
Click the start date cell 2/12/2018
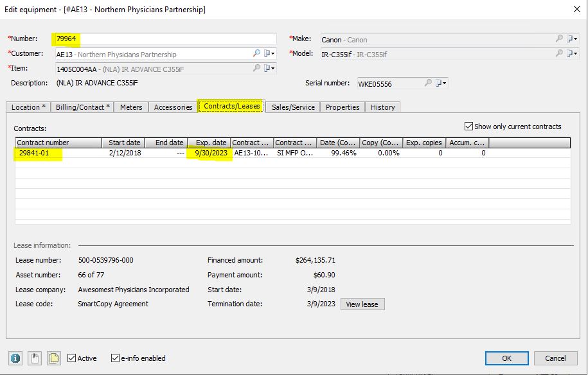(x=125, y=153)
